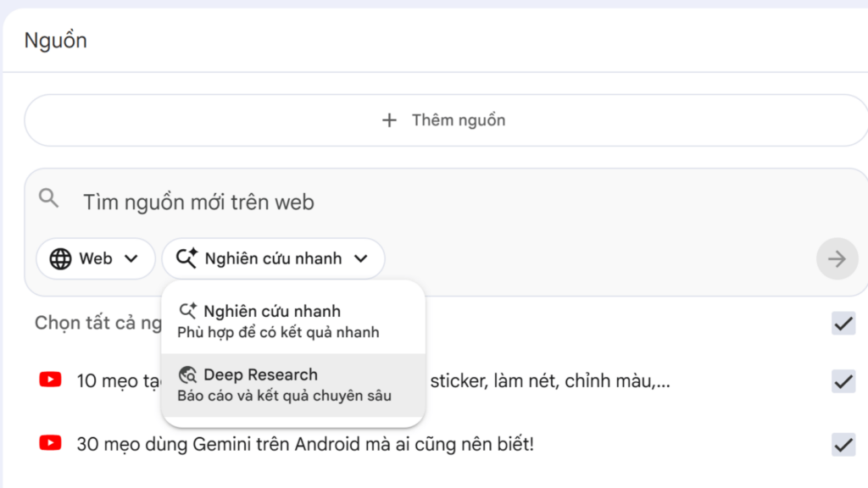The height and width of the screenshot is (488, 868).
Task: Click the Thêm nguồn button
Action: tap(445, 120)
